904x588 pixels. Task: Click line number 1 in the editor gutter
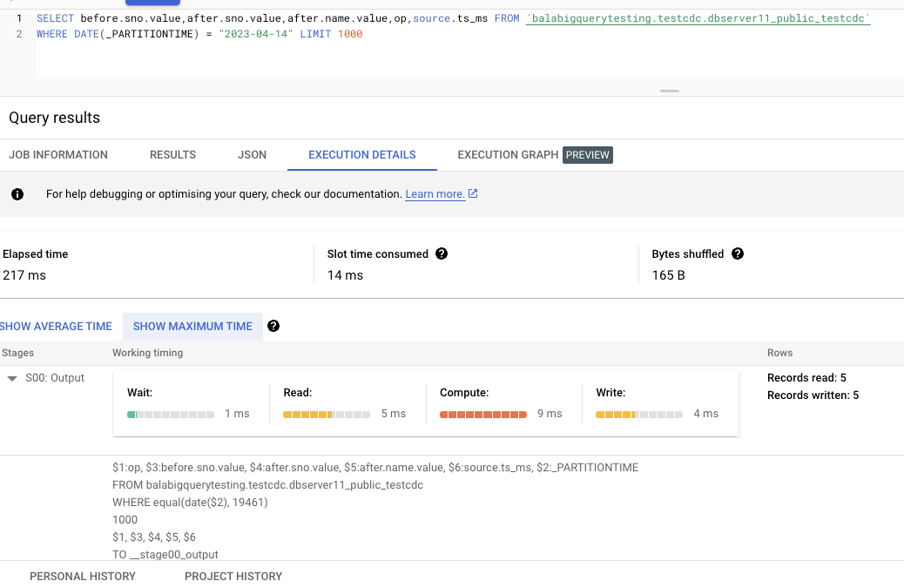(19, 18)
